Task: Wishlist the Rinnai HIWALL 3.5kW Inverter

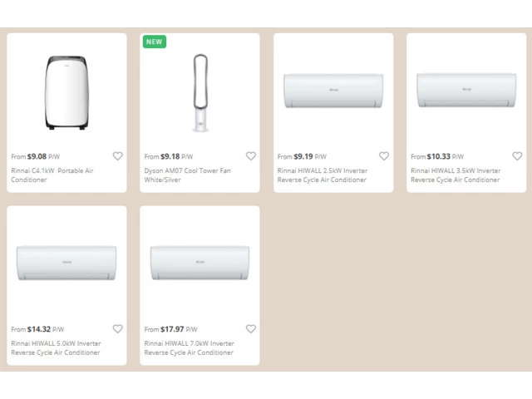Action: point(517,156)
